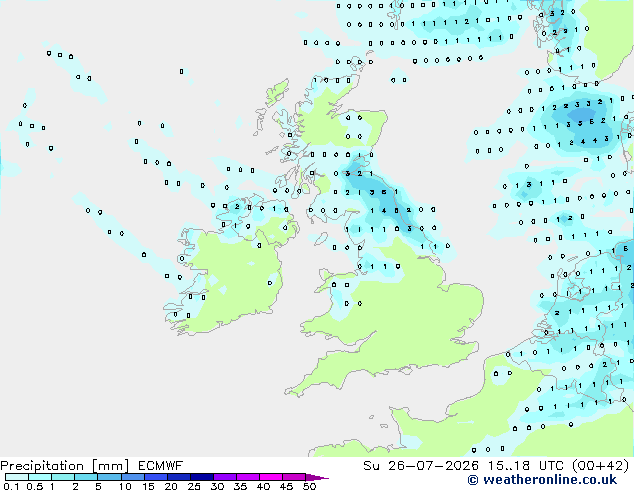Click the '25' legend scale value
634x490 pixels.
[x=194, y=486]
